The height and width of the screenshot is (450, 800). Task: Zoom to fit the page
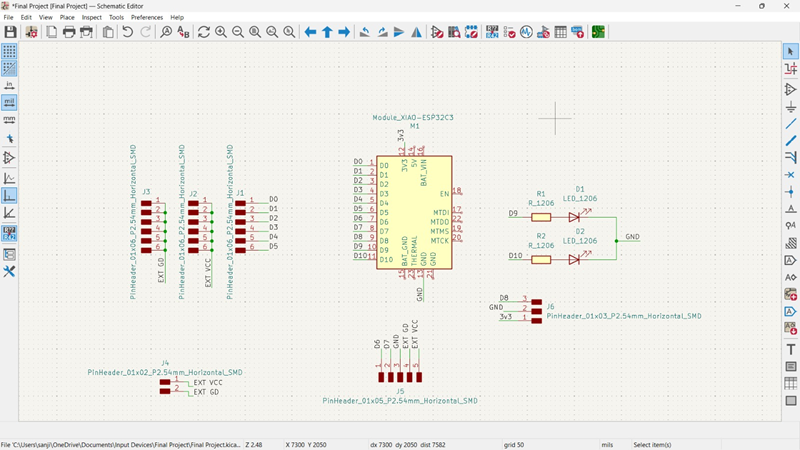(x=255, y=32)
